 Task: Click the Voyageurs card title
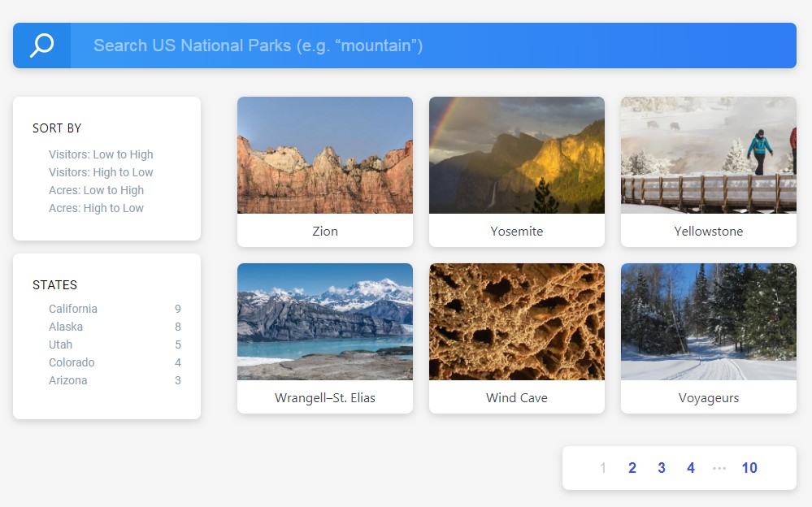point(709,398)
